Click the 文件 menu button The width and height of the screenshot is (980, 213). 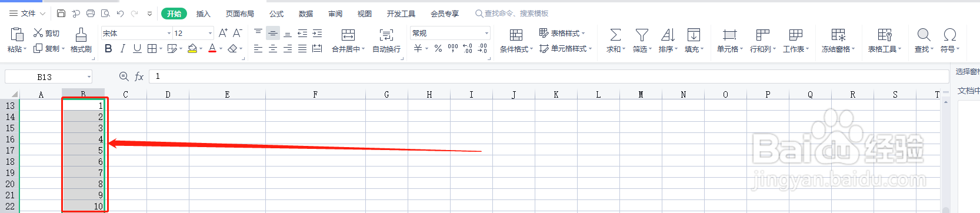coord(23,13)
